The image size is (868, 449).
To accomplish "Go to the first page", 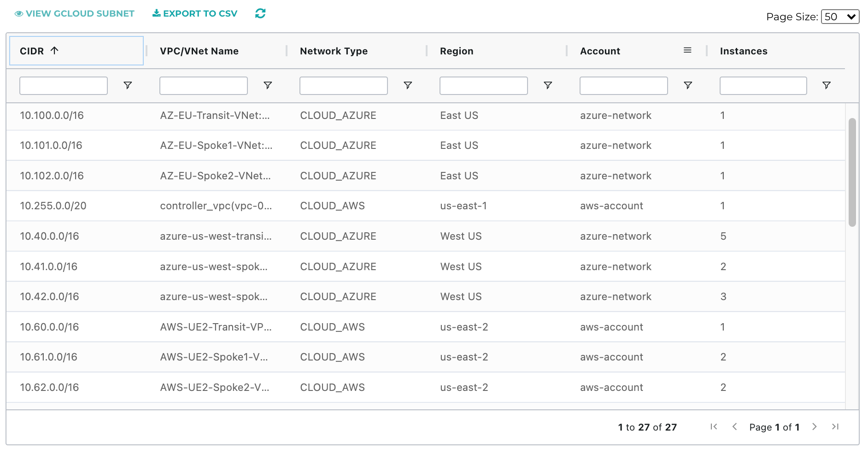I will coord(714,427).
